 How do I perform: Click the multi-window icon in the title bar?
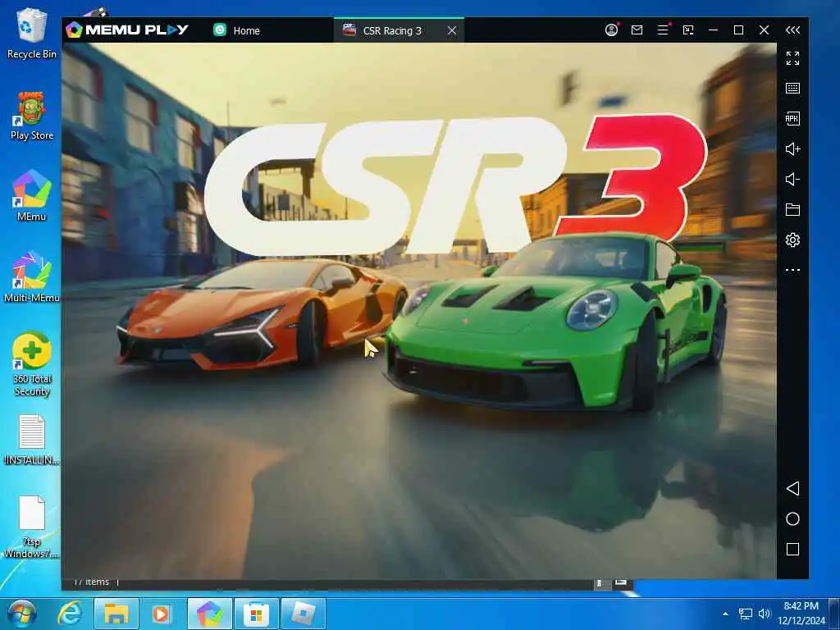pyautogui.click(x=688, y=30)
